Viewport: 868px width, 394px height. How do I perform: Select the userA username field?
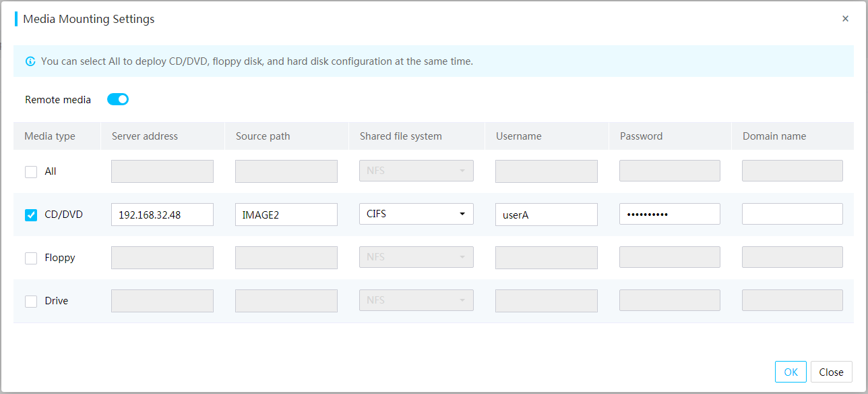point(547,215)
